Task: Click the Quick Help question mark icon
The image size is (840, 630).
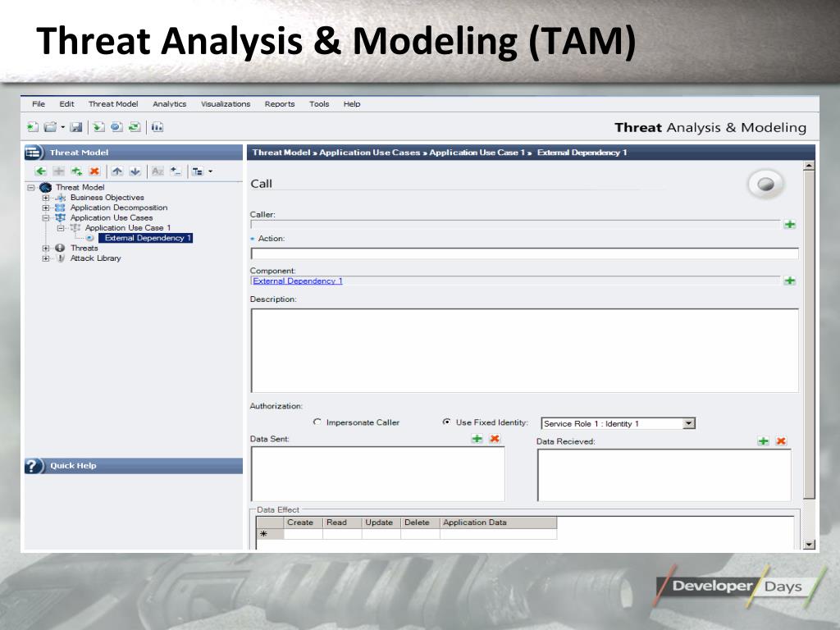Action: coord(33,466)
